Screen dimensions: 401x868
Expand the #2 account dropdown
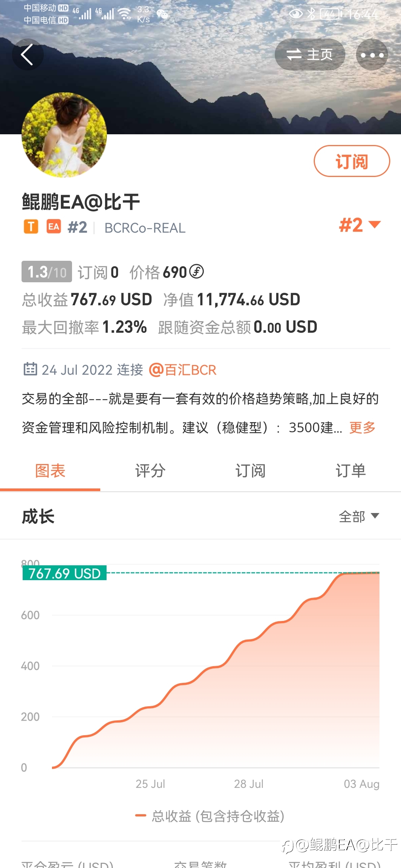[360, 225]
